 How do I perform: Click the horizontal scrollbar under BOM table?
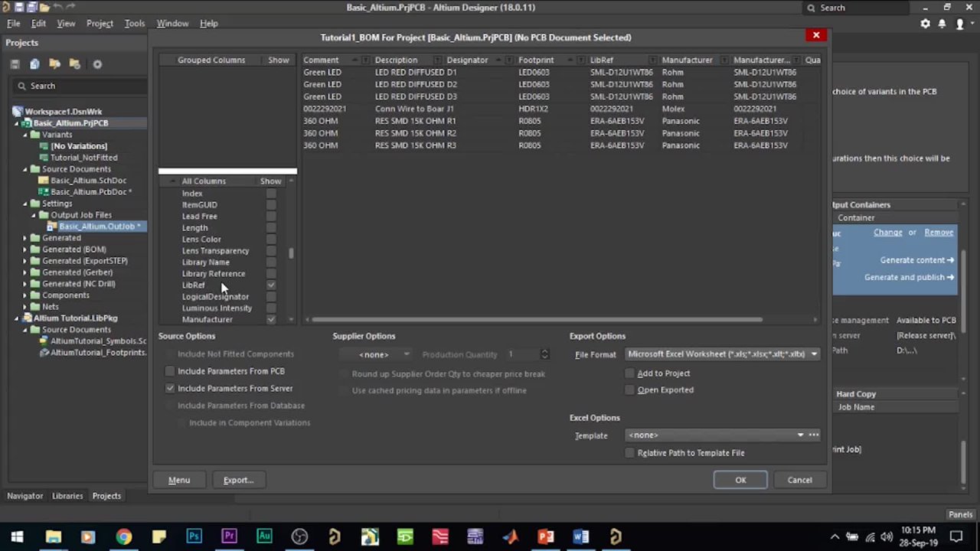tap(537, 320)
